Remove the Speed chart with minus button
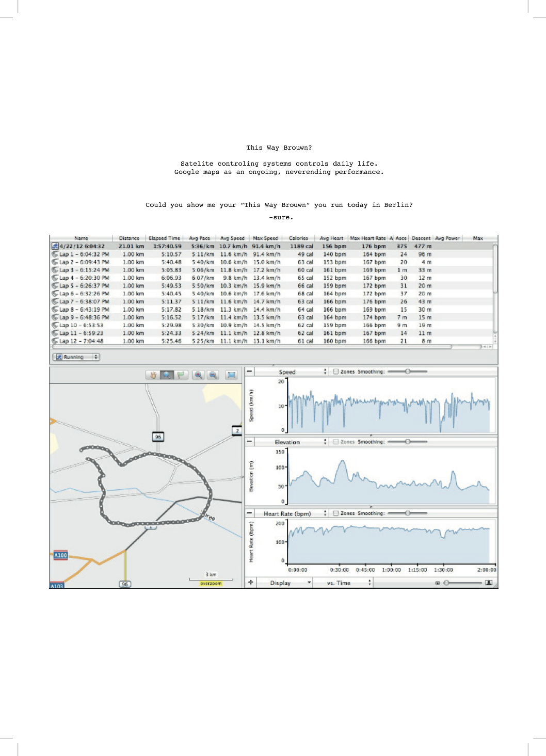This screenshot has height=756, width=546. coord(249,372)
